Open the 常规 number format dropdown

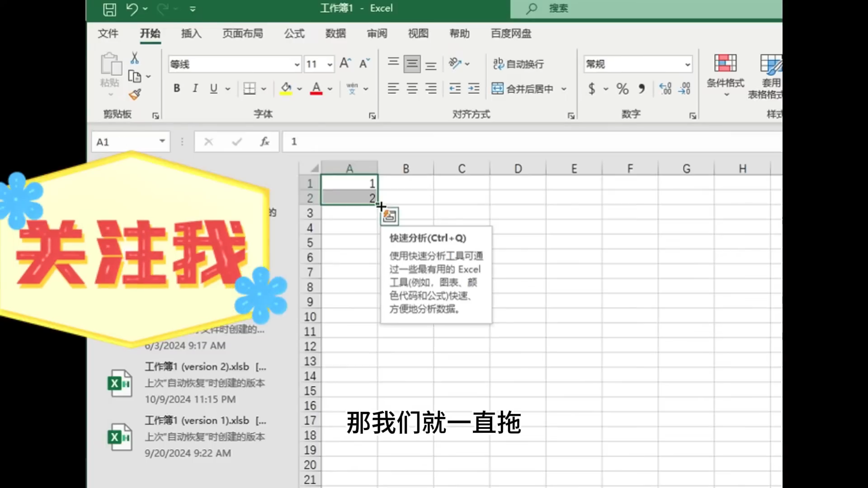pyautogui.click(x=687, y=65)
